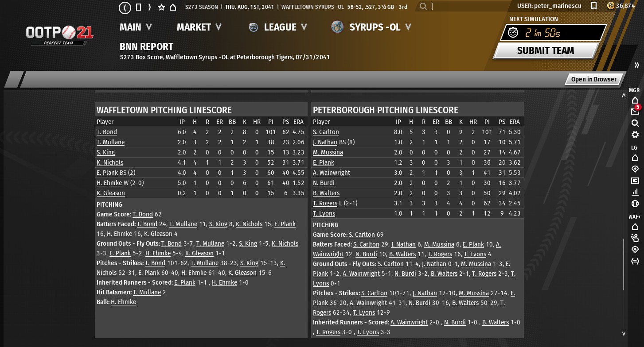Click the two-way arrows icon at sidebar bottom
The height and width of the screenshot is (347, 644).
pyautogui.click(x=635, y=261)
